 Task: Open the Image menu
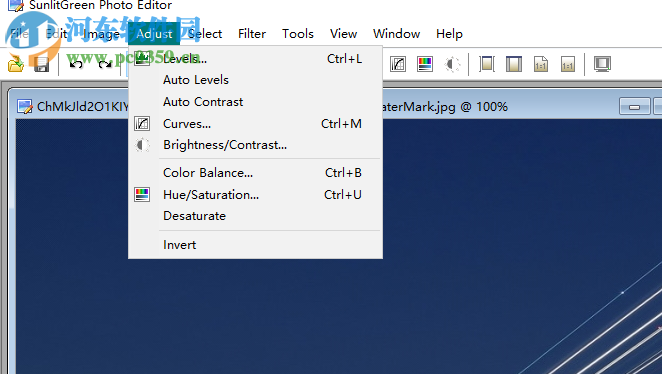tap(102, 34)
